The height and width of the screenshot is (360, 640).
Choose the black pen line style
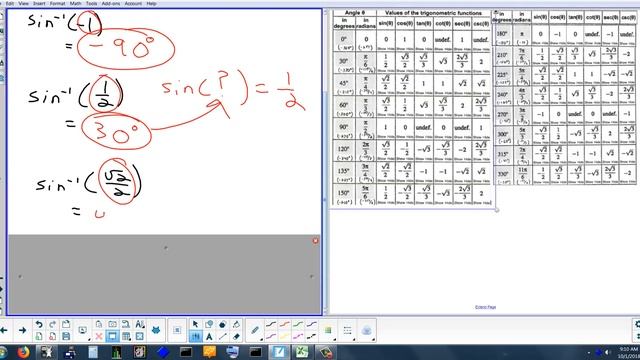(271, 324)
